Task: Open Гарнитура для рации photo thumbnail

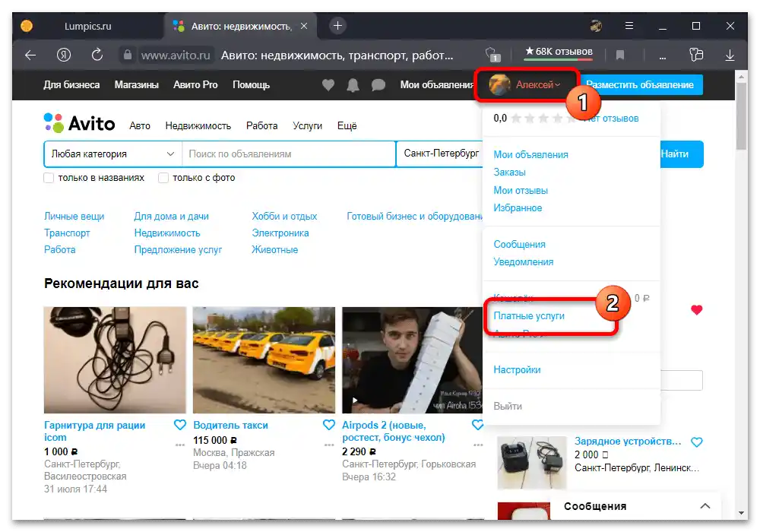Action: pos(115,360)
